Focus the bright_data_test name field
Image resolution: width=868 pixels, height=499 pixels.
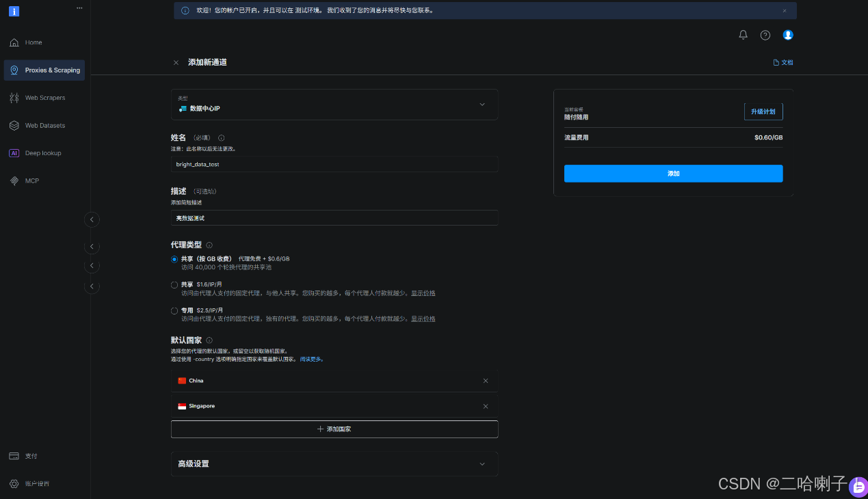tap(334, 164)
